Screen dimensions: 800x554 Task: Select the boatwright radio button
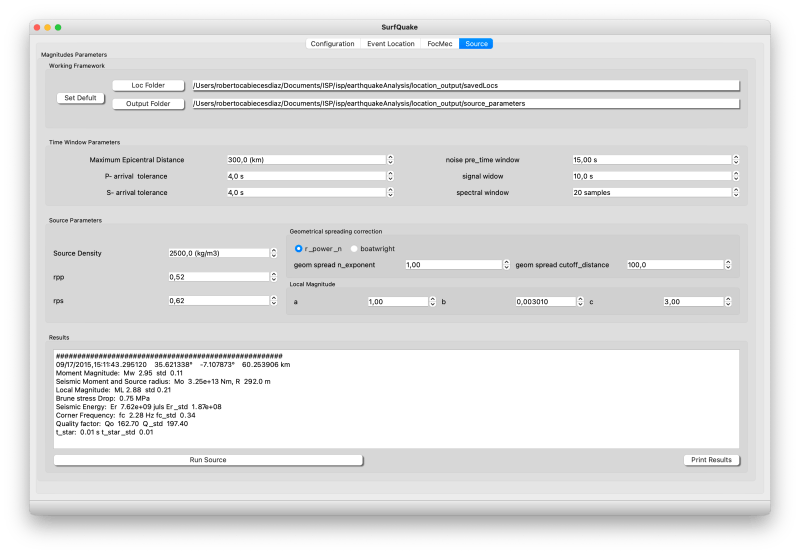coord(354,249)
